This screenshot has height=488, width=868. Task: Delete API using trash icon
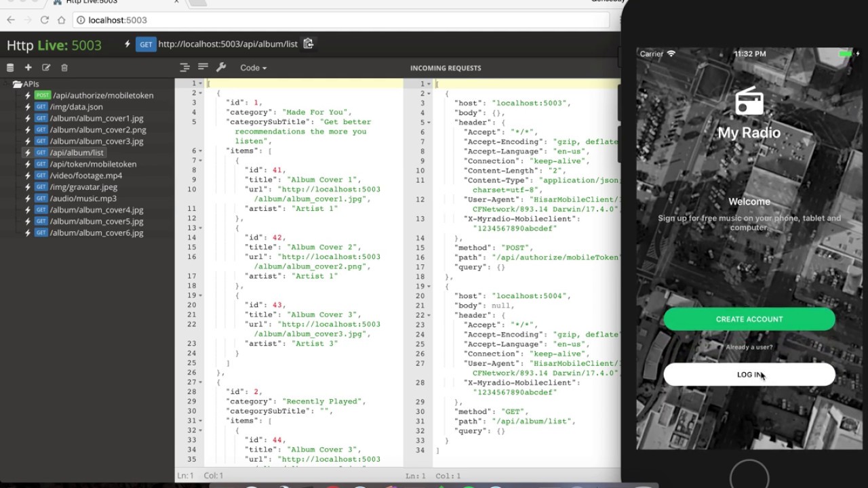(x=64, y=68)
